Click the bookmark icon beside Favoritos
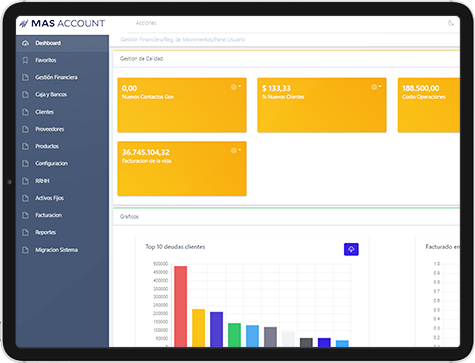 pyautogui.click(x=25, y=60)
